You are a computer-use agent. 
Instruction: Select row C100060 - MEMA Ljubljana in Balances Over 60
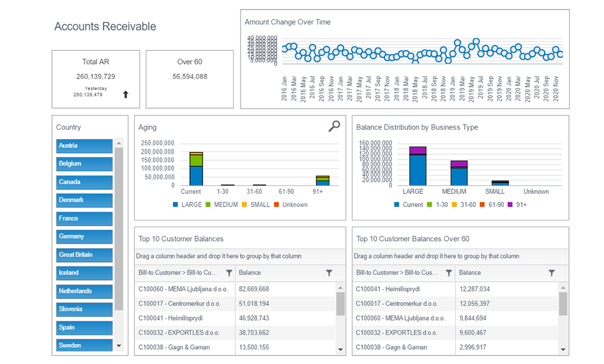(x=455, y=318)
